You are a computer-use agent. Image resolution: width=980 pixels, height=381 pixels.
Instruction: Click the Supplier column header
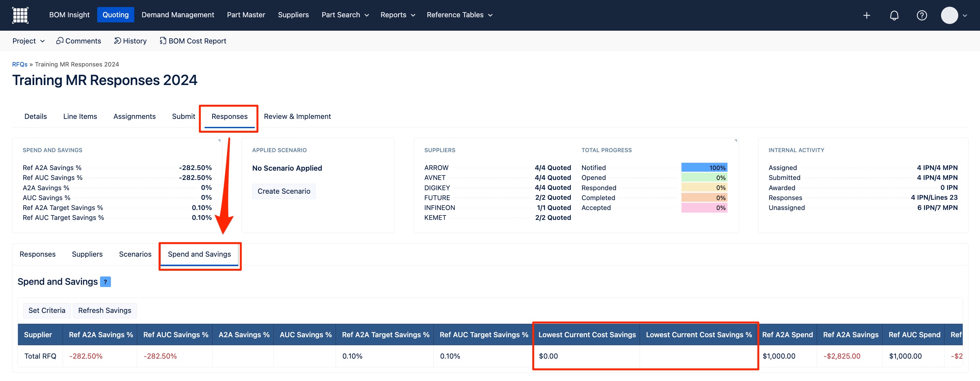[40, 335]
